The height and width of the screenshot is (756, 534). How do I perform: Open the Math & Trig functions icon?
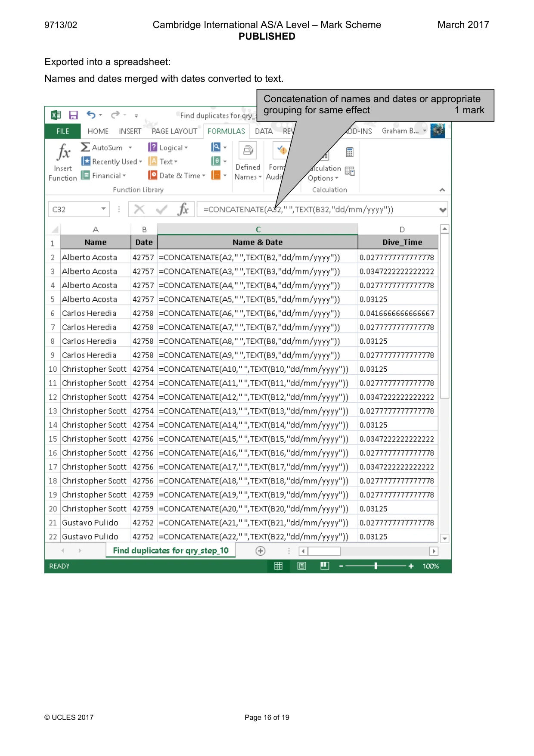tap(216, 161)
